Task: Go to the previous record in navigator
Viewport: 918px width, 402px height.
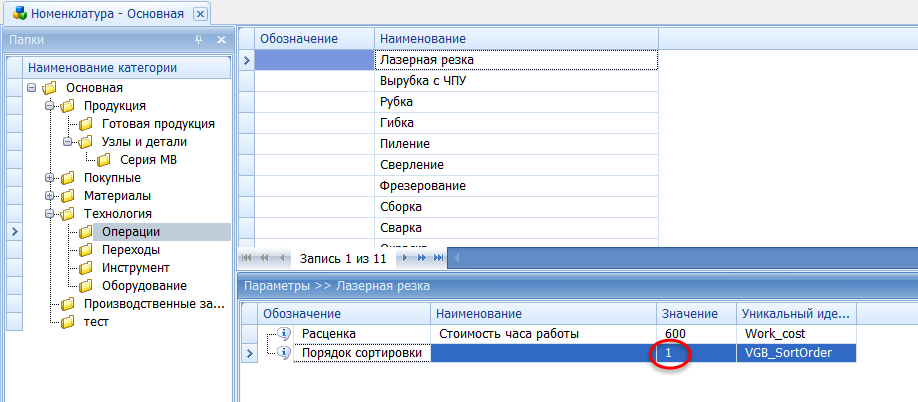Action: (x=282, y=258)
